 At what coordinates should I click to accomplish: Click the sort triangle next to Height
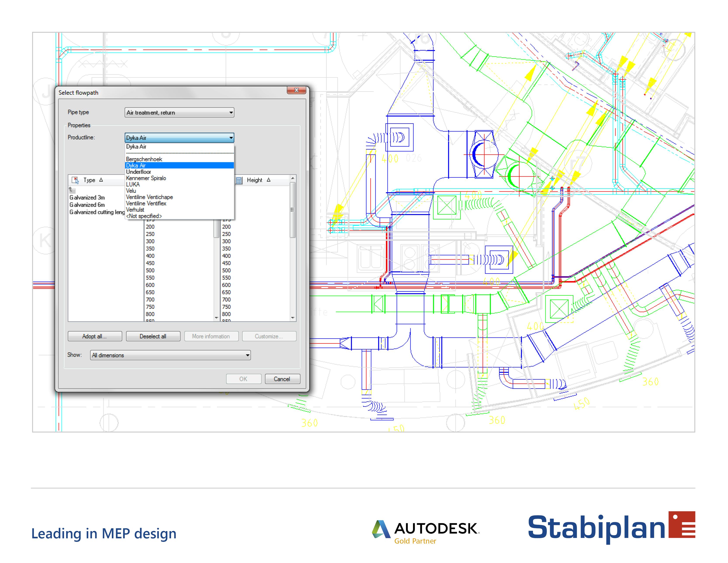click(x=269, y=180)
